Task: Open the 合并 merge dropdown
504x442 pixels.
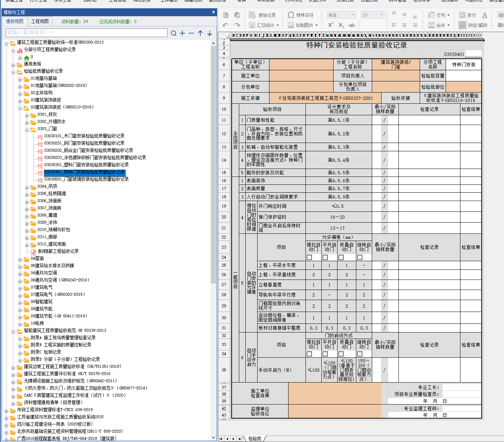Action: tap(439, 25)
